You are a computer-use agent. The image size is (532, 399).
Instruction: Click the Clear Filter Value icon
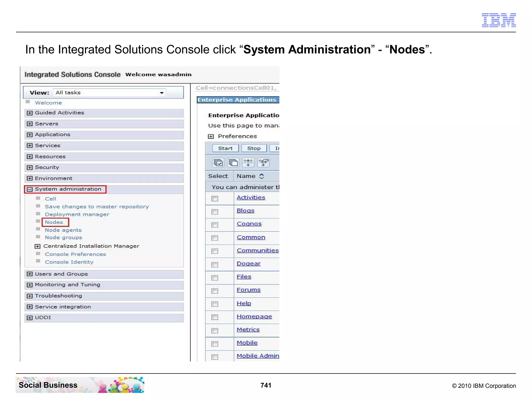pos(263,163)
